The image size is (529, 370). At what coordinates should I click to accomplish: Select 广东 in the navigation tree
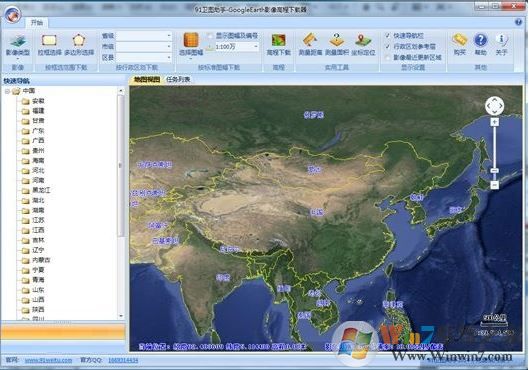(38, 131)
